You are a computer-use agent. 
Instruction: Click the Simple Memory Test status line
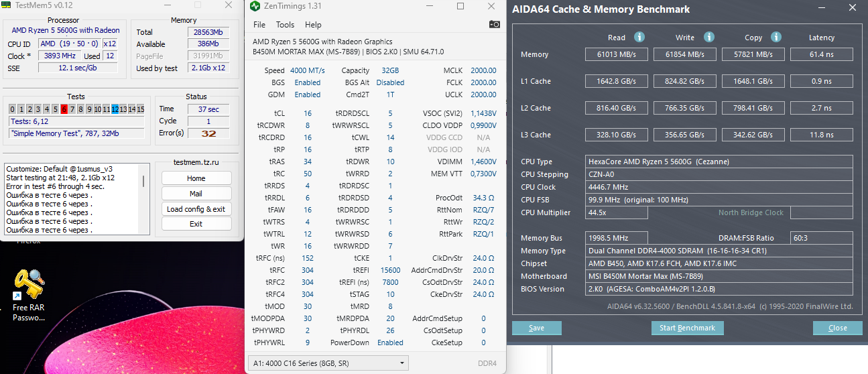coord(77,133)
